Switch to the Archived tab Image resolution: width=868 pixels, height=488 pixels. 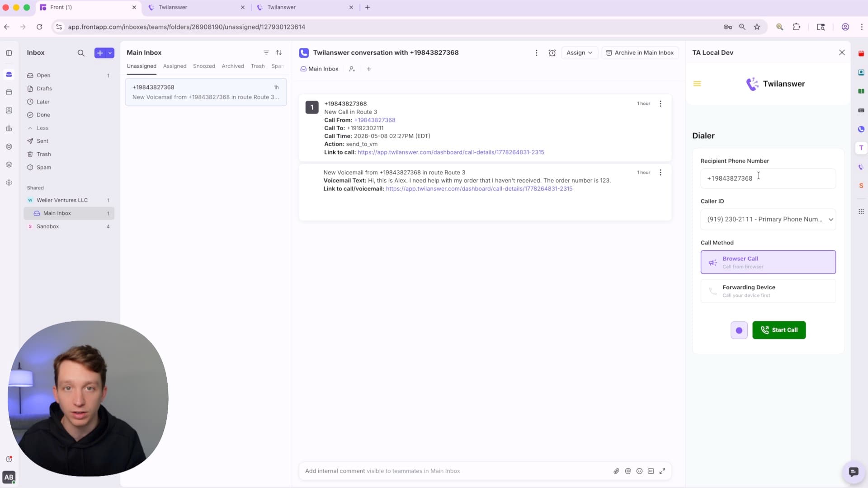(233, 66)
